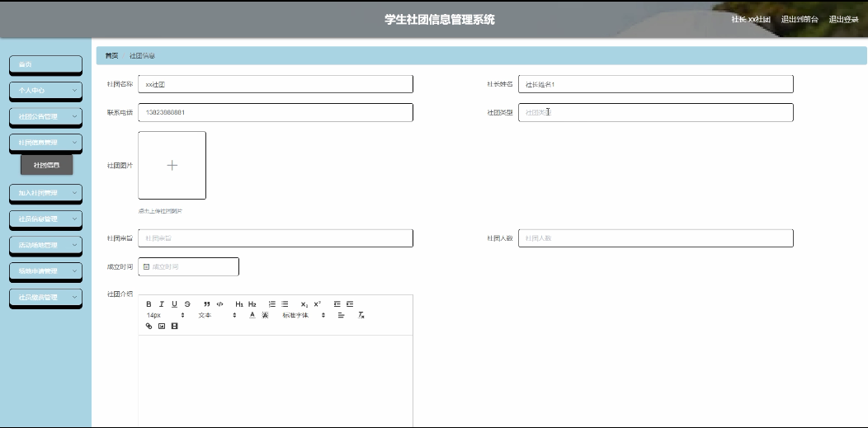Toggle italic formatting in the editor
Viewport: 868px width, 428px height.
(x=162, y=304)
